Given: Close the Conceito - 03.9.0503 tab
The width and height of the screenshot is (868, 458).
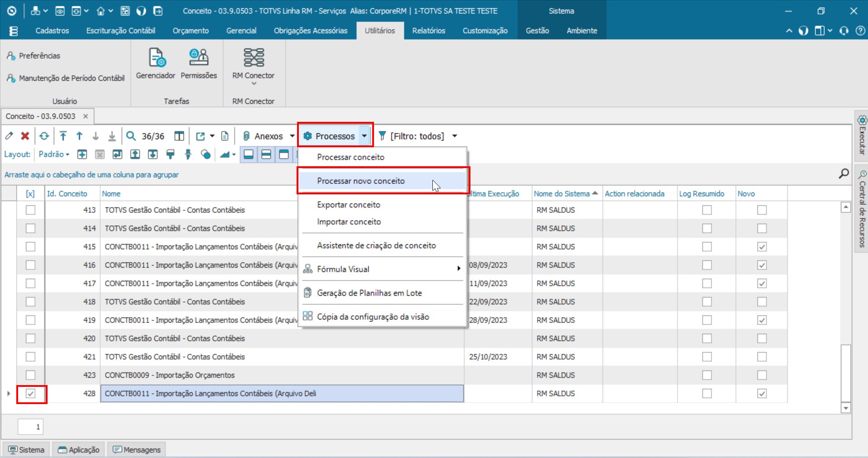Looking at the screenshot, I should point(86,116).
